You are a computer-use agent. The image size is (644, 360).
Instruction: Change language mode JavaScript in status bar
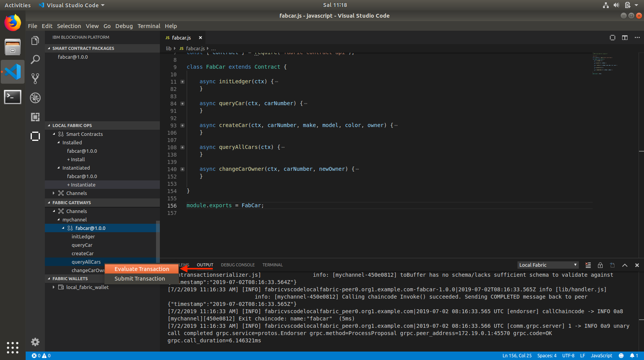pos(601,356)
